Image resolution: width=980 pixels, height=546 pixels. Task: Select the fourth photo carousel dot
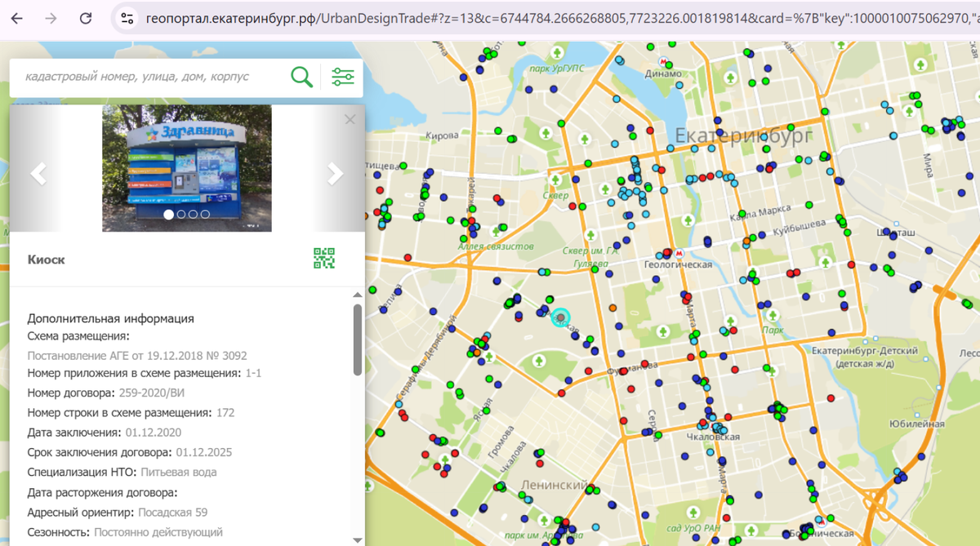(205, 215)
